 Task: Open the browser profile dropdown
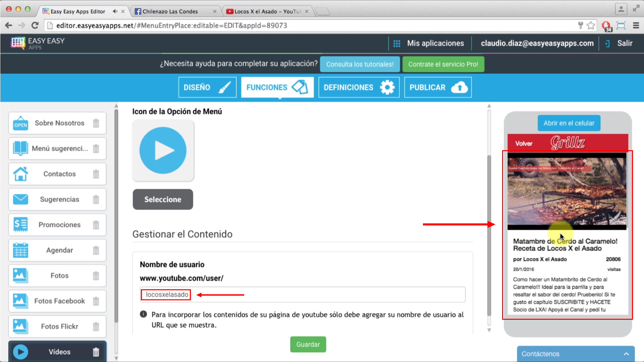coord(621,9)
